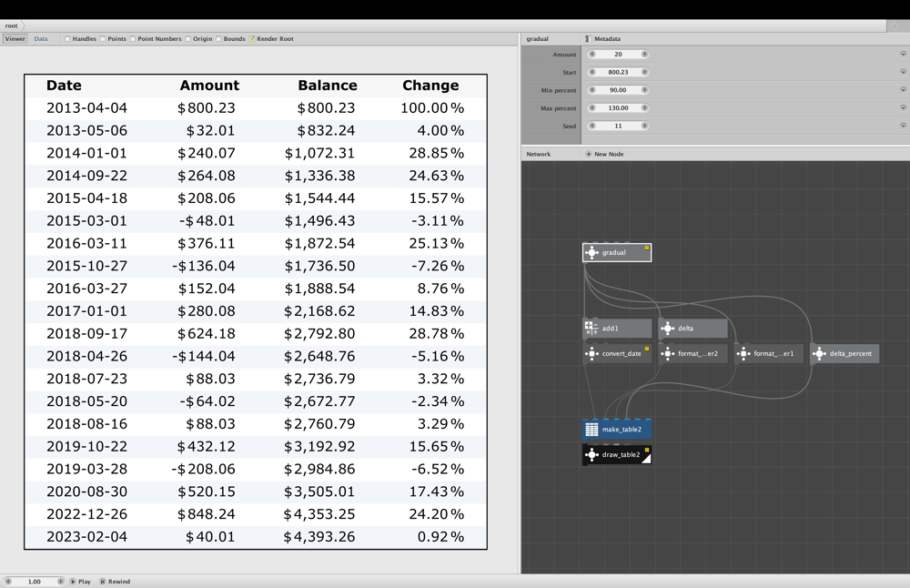Toggle the Point Numbers checkbox

point(133,39)
